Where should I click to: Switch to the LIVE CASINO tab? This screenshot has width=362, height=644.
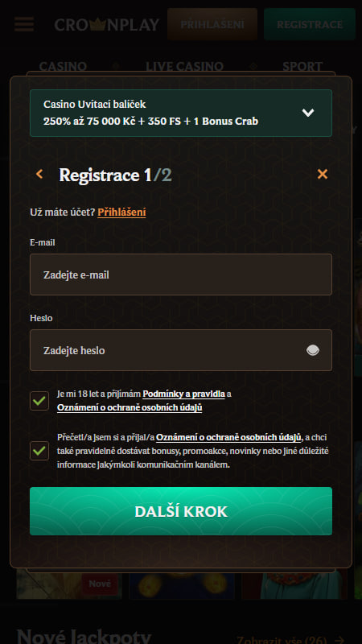(185, 66)
